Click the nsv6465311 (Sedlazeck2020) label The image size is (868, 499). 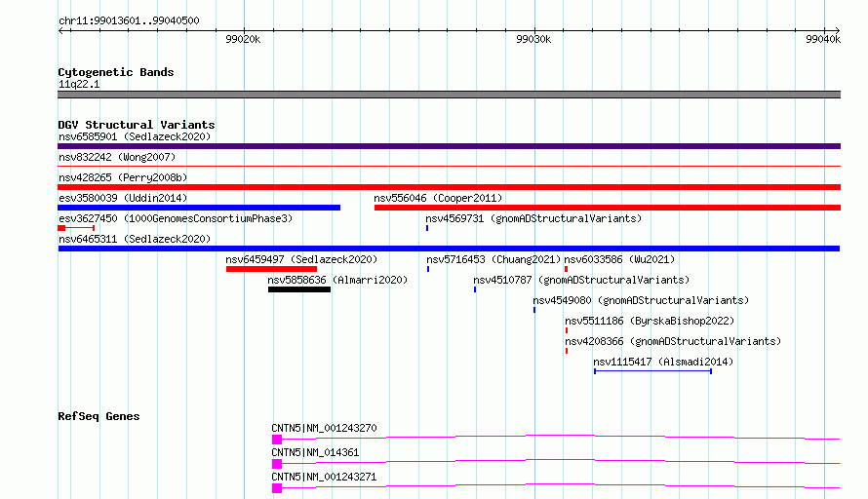coord(135,239)
